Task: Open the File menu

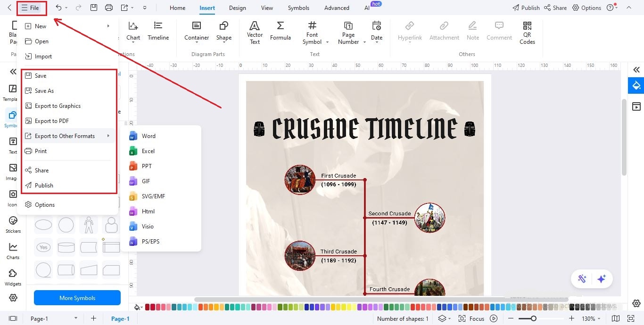Action: pyautogui.click(x=31, y=8)
